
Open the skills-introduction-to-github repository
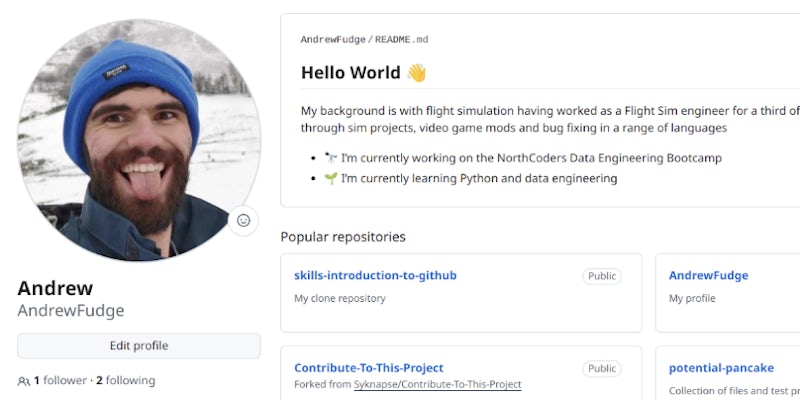pyautogui.click(x=375, y=276)
